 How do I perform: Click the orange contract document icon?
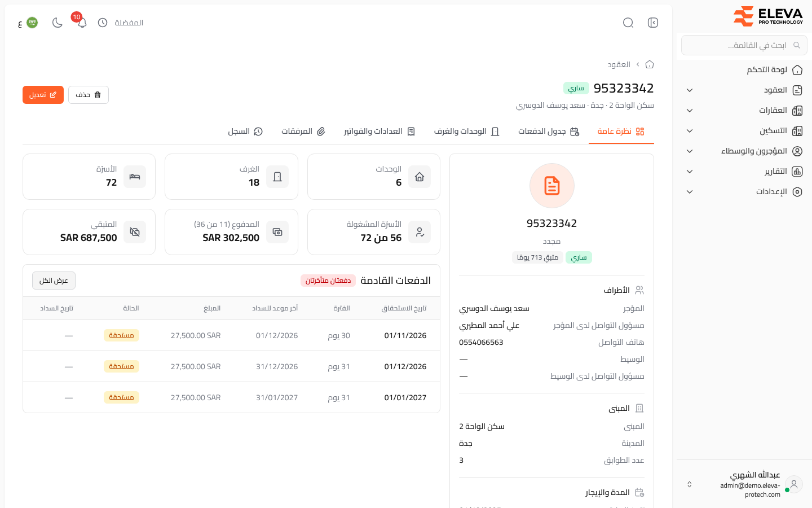(552, 186)
